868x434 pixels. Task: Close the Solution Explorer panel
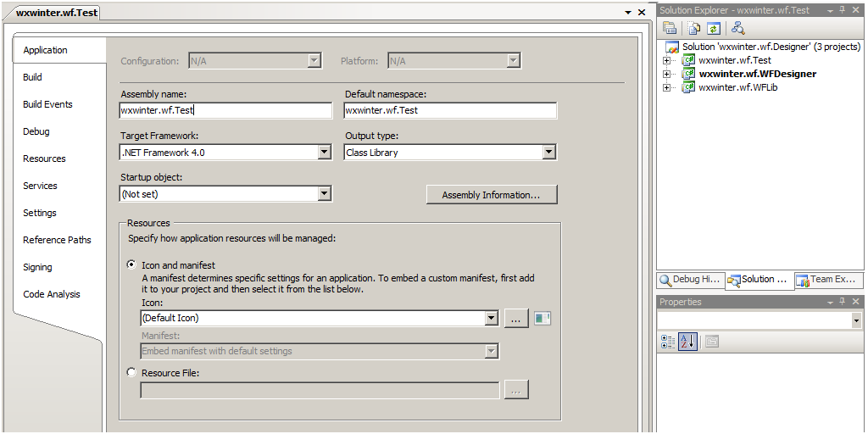click(x=855, y=10)
